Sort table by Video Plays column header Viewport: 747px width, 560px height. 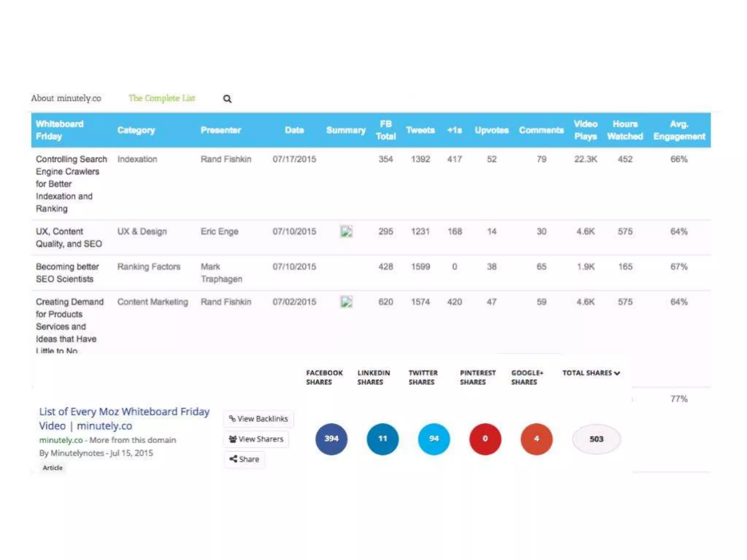pyautogui.click(x=585, y=130)
